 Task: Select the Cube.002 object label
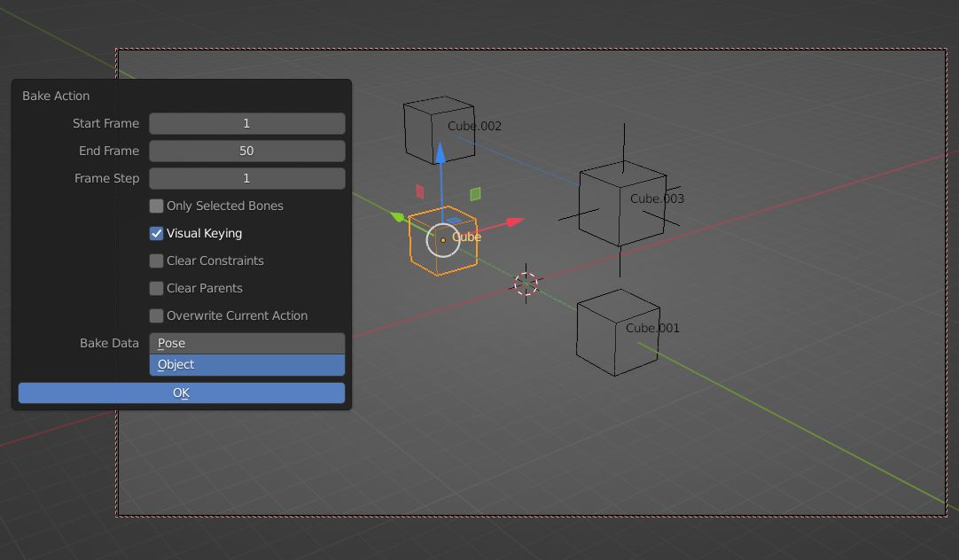click(474, 126)
